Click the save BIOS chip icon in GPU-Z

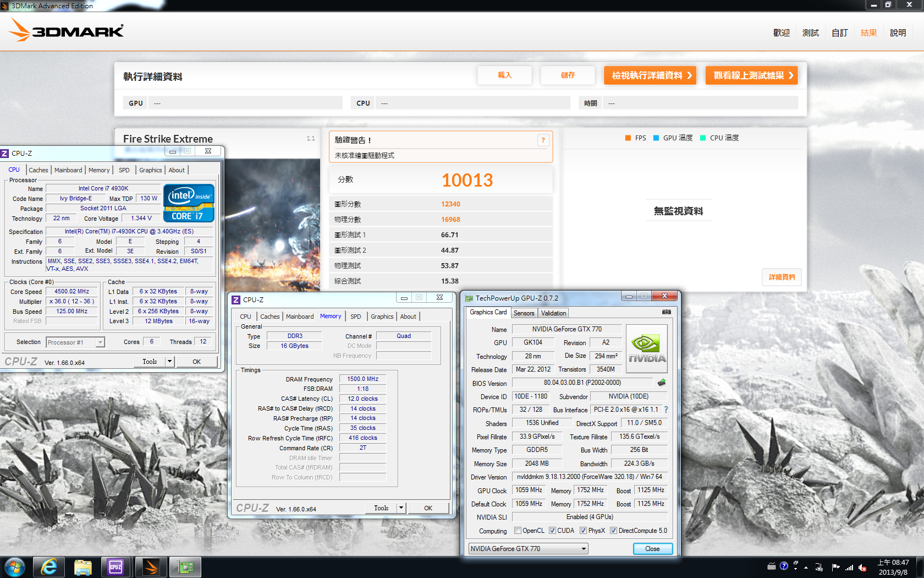coord(662,383)
